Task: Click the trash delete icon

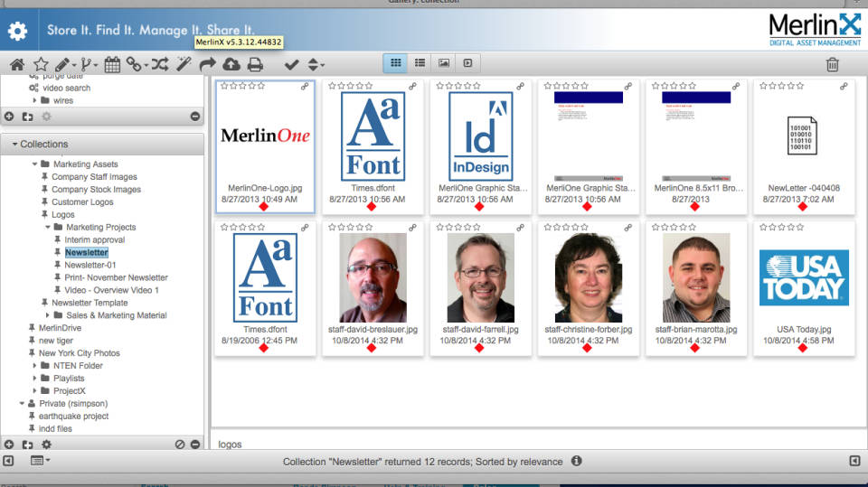Action: [x=832, y=64]
